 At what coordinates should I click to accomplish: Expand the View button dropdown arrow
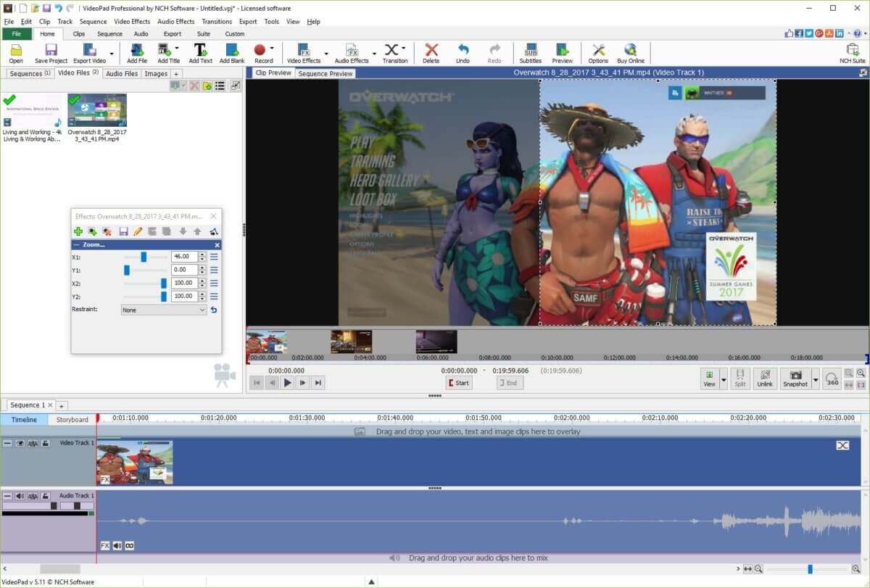[724, 378]
